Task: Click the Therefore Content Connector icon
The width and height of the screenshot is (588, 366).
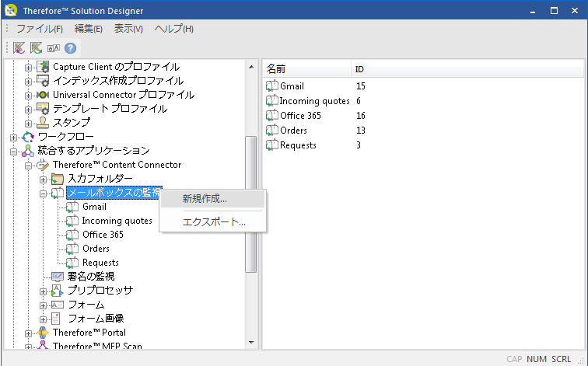Action: tap(43, 165)
